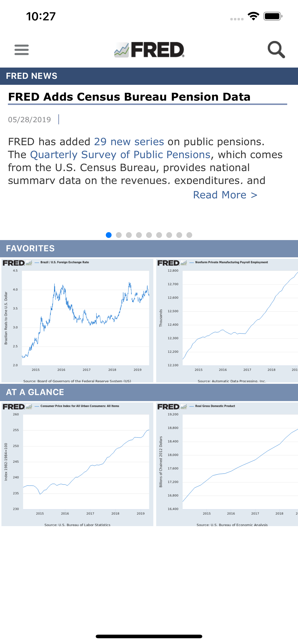
Task: Select the second carousel dot
Action: (x=119, y=235)
